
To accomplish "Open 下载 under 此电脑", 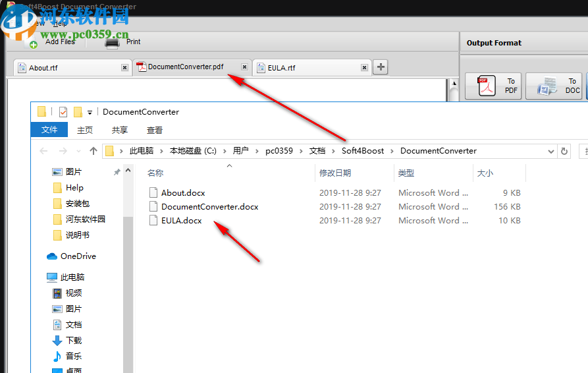I will pos(74,340).
